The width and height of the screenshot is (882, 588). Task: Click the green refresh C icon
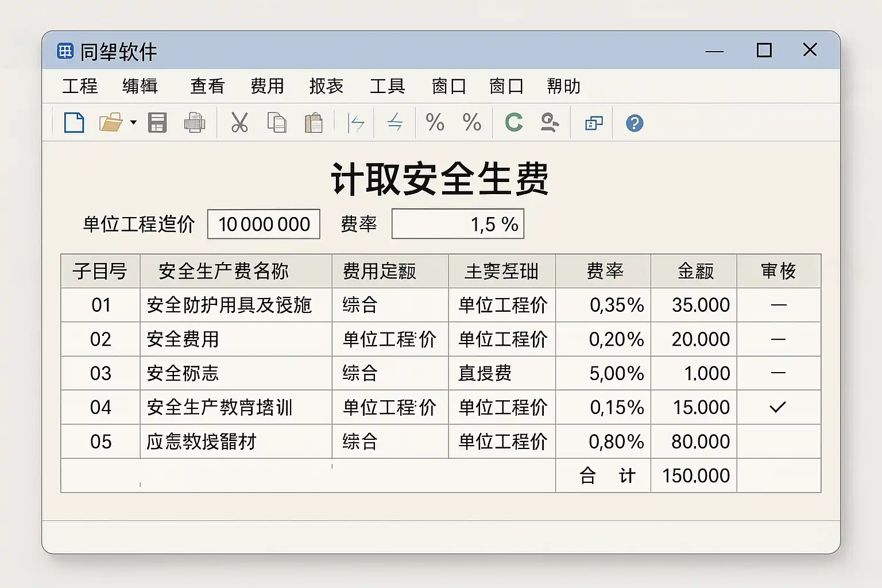(x=513, y=123)
